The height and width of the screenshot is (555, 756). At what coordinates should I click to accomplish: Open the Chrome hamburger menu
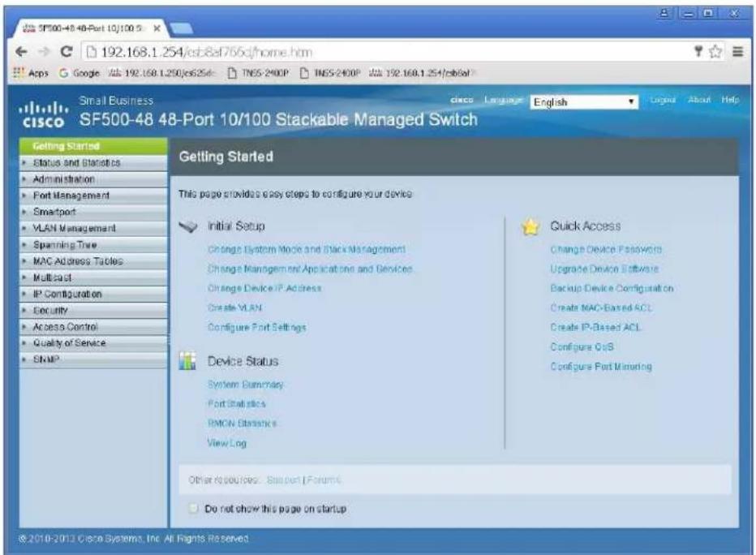[737, 51]
